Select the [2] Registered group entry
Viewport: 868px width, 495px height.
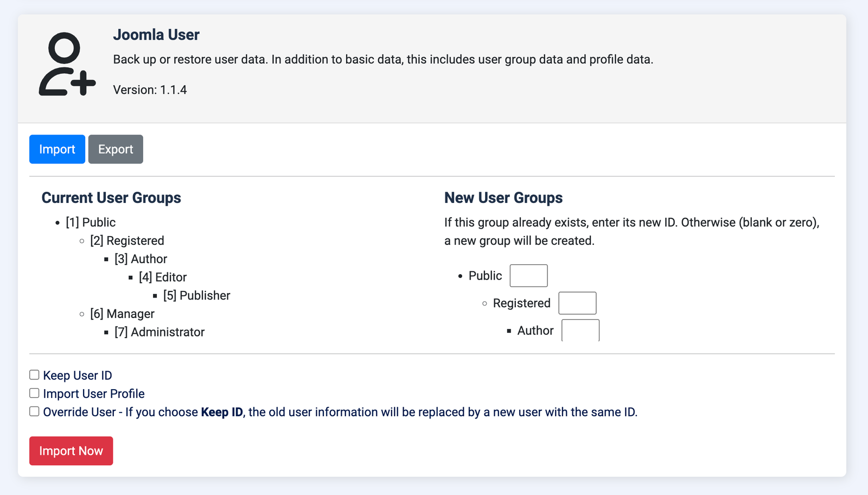[127, 240]
